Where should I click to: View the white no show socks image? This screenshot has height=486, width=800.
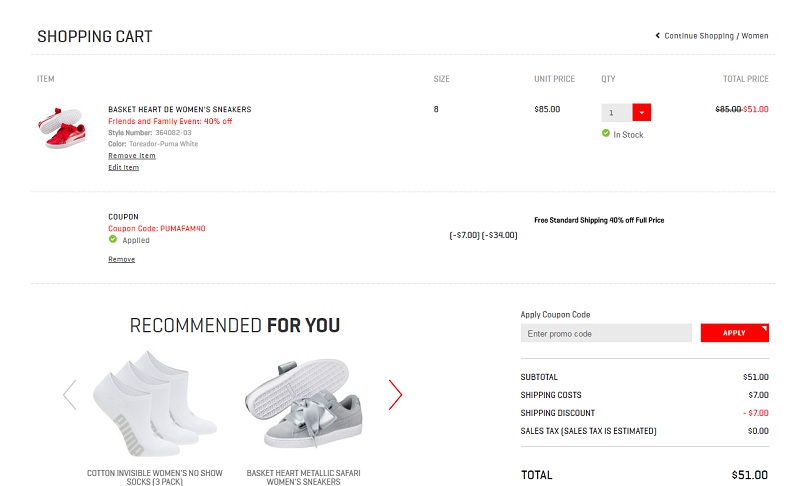(x=155, y=403)
